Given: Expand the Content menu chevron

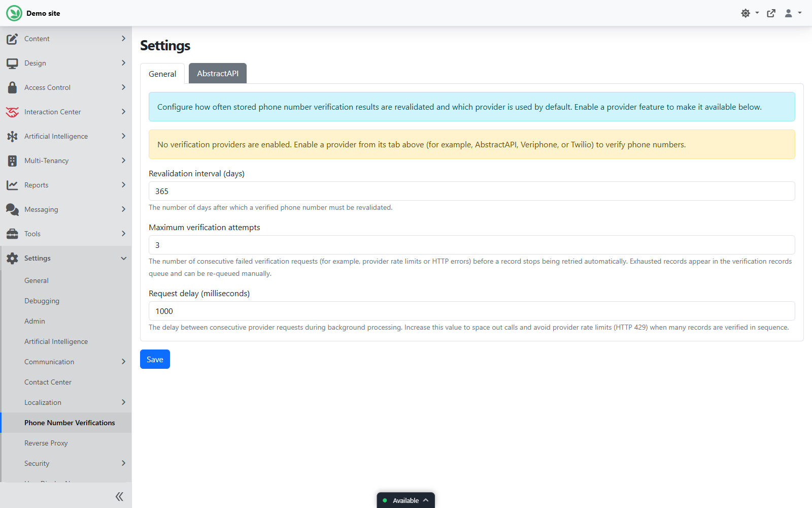Looking at the screenshot, I should click(123, 39).
